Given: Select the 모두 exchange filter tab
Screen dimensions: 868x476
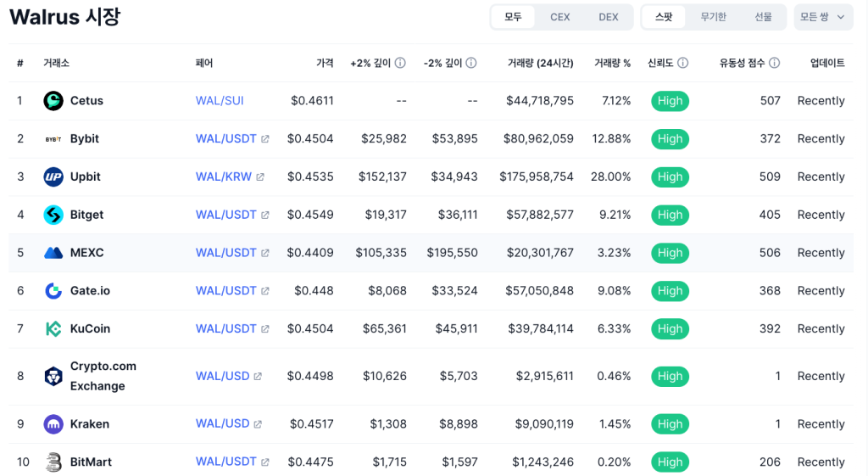Looking at the screenshot, I should click(x=513, y=17).
